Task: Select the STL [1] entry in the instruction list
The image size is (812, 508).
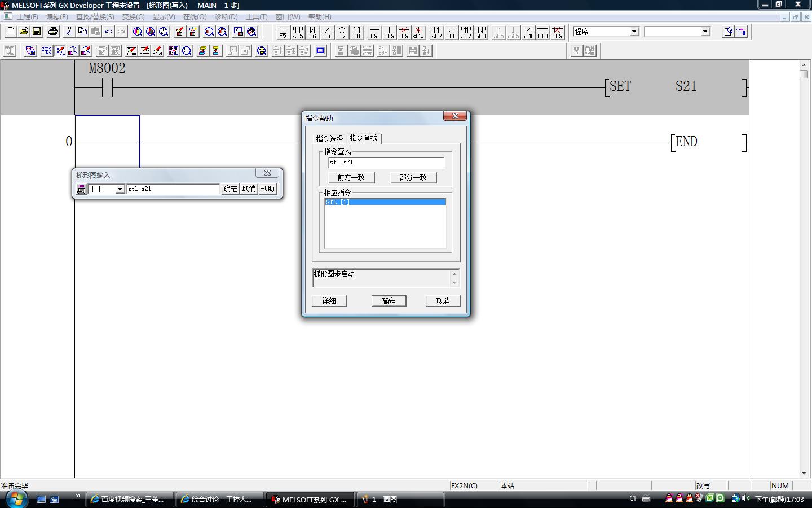Action: click(385, 202)
